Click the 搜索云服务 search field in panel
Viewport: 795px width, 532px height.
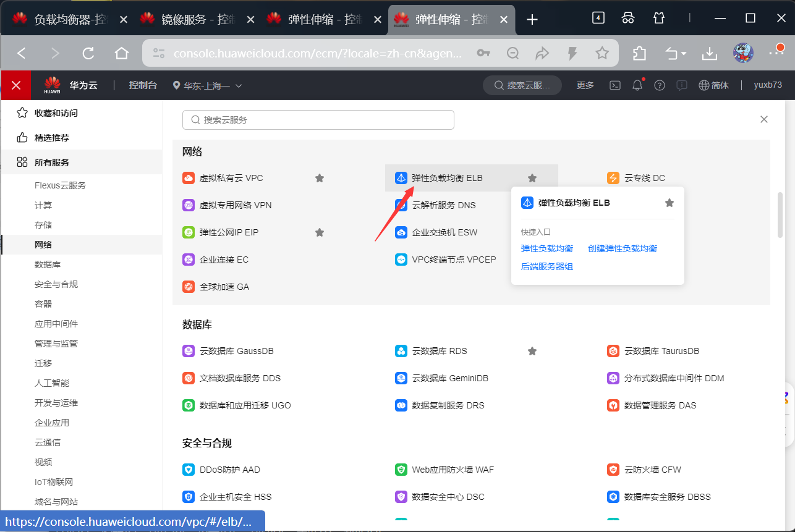click(318, 120)
